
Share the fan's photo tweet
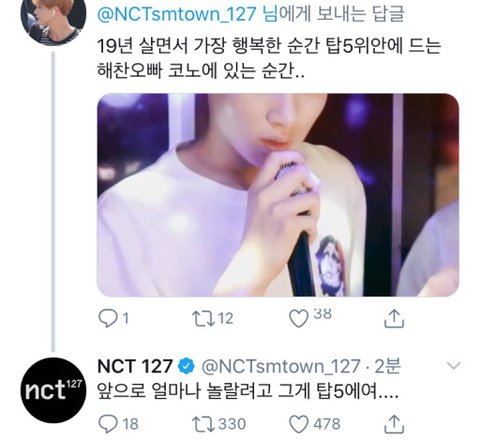pos(394,319)
